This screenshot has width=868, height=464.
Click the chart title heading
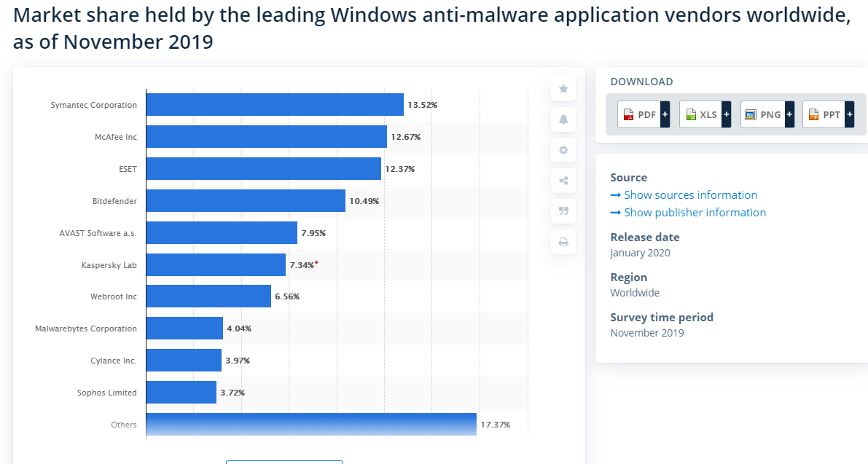431,28
